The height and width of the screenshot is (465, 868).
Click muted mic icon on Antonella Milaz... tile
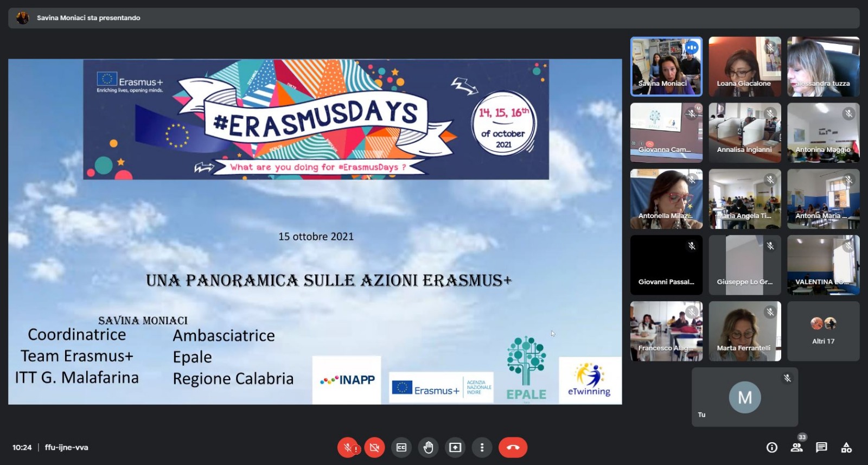coord(692,180)
